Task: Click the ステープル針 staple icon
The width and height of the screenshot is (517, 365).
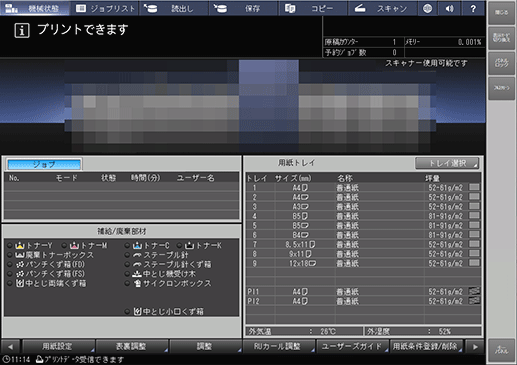Action: (137, 255)
